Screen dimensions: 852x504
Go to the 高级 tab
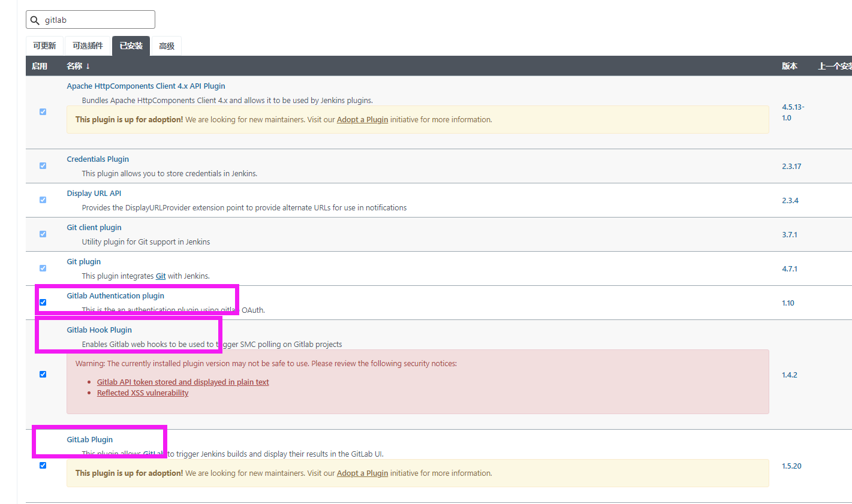click(x=167, y=46)
